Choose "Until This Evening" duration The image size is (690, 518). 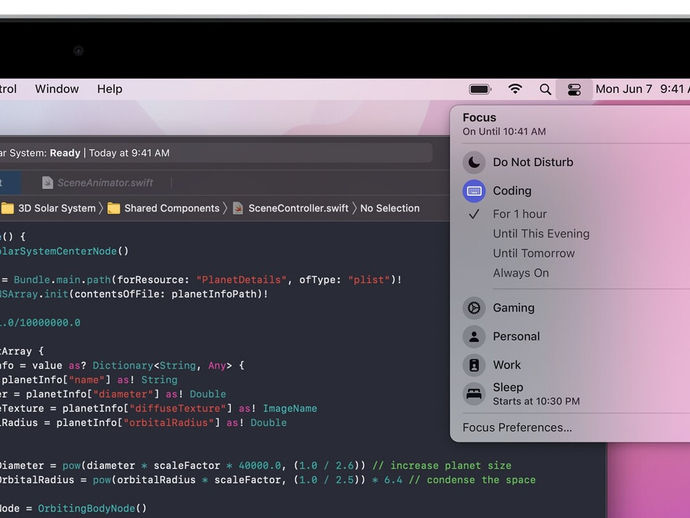point(541,234)
